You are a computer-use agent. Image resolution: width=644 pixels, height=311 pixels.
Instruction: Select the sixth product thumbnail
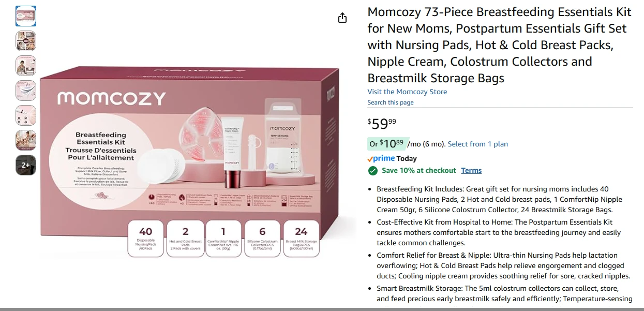[x=26, y=140]
